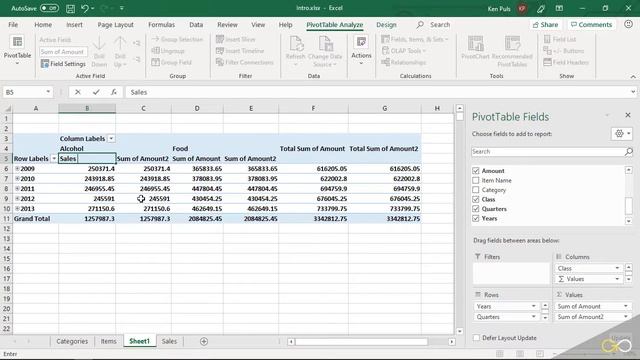This screenshot has height=360, width=640.
Task: Open the File menu
Action: pyautogui.click(x=13, y=24)
